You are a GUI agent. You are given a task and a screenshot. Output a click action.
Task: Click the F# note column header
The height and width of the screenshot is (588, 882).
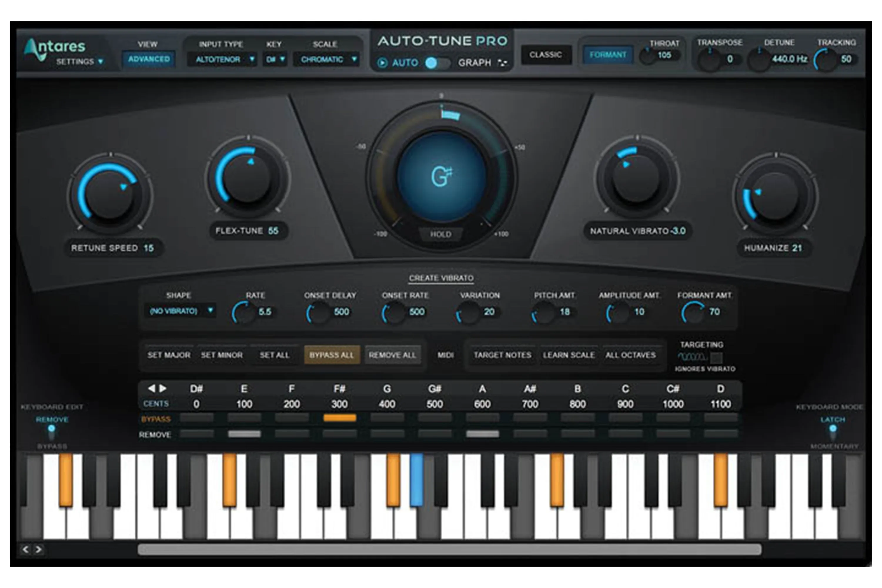click(339, 389)
